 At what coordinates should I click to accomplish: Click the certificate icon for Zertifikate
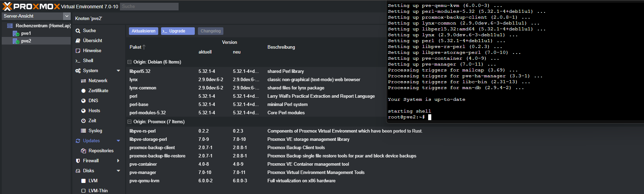coord(83,91)
